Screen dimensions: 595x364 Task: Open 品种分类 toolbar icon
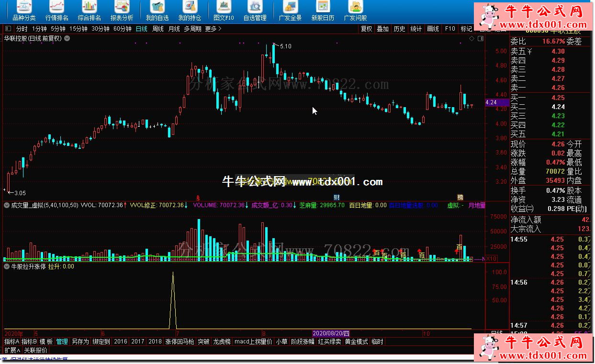[24, 11]
